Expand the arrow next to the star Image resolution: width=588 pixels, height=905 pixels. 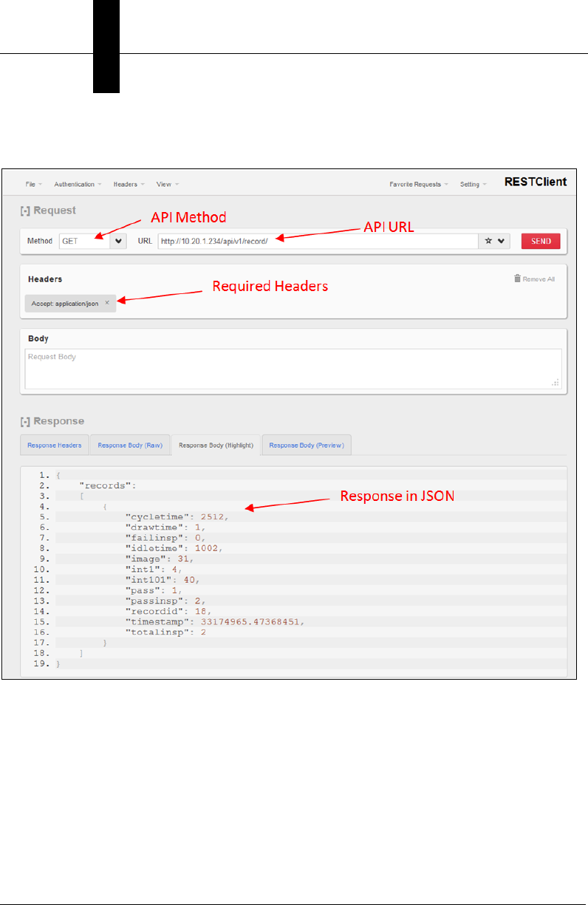[x=502, y=242]
